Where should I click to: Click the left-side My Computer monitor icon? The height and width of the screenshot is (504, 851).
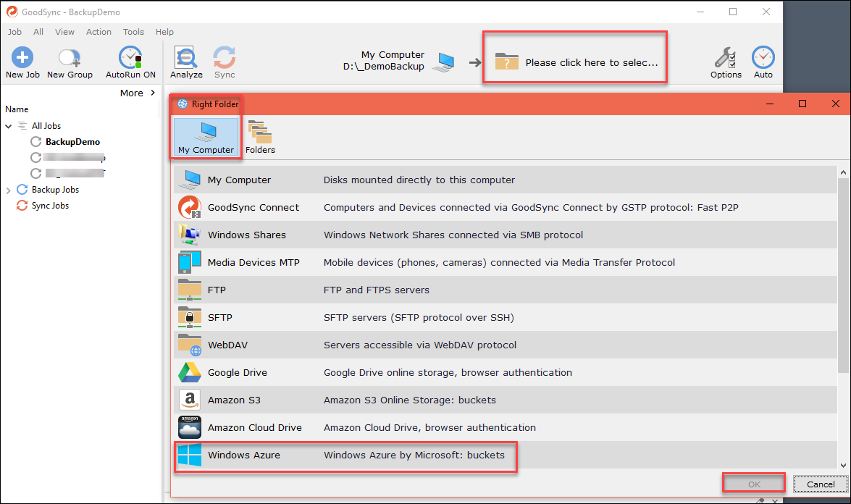[445, 62]
